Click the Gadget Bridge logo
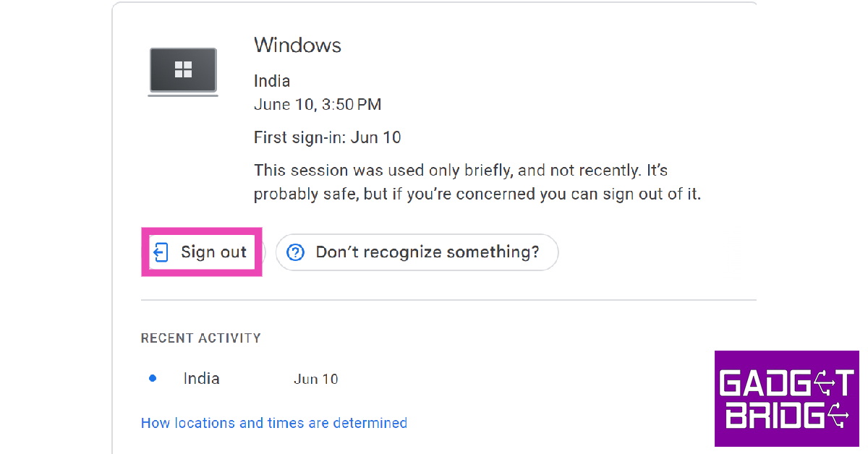The width and height of the screenshot is (868, 454). pyautogui.click(x=787, y=398)
